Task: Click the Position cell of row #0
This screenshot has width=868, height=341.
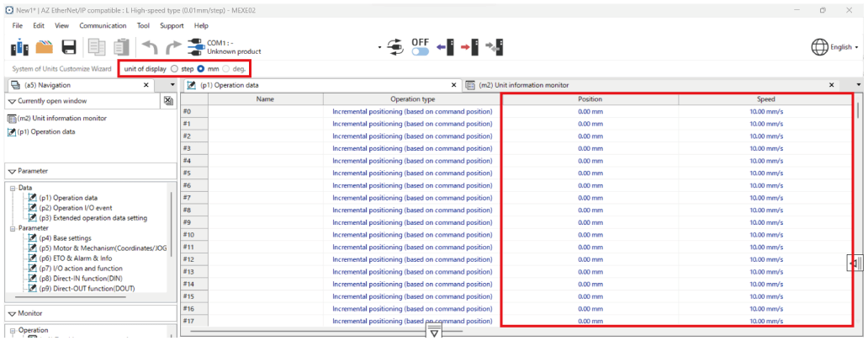Action: (590, 111)
